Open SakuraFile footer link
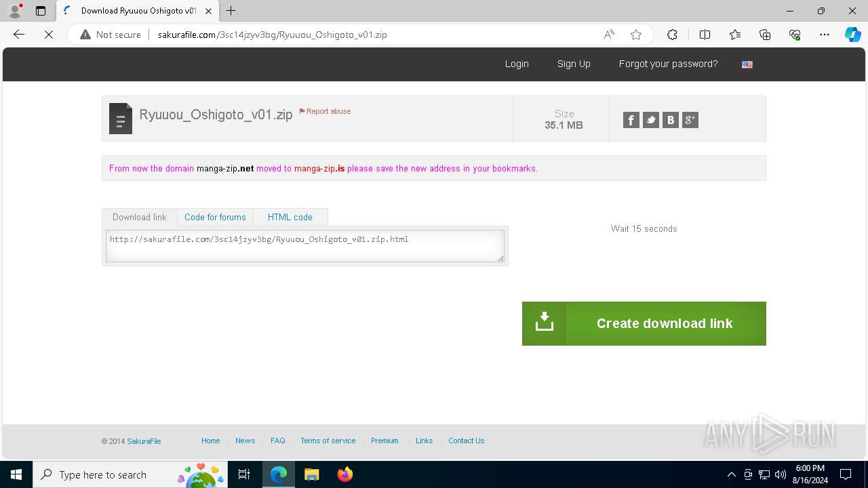This screenshot has height=488, width=868. (x=144, y=441)
